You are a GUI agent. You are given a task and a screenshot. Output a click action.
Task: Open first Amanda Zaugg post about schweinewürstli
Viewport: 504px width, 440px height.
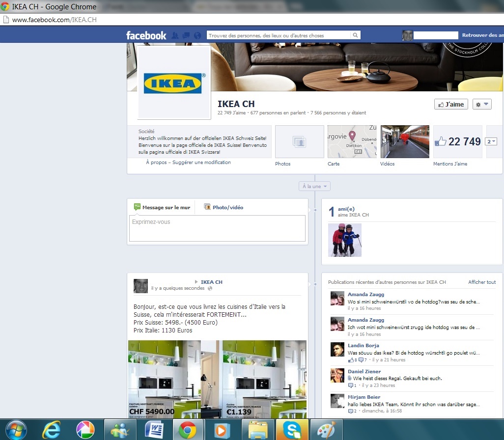click(x=414, y=302)
